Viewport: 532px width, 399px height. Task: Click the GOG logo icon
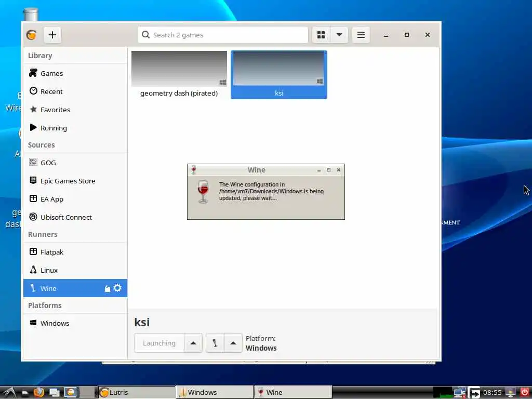(33, 162)
